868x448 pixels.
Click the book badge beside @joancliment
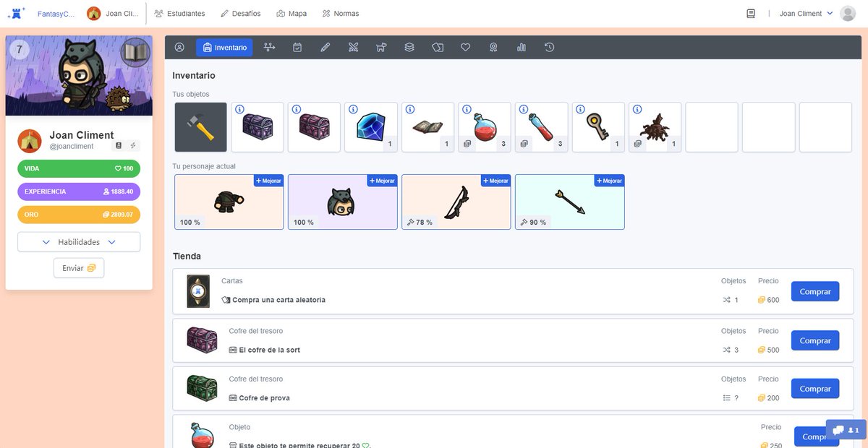[119, 146]
